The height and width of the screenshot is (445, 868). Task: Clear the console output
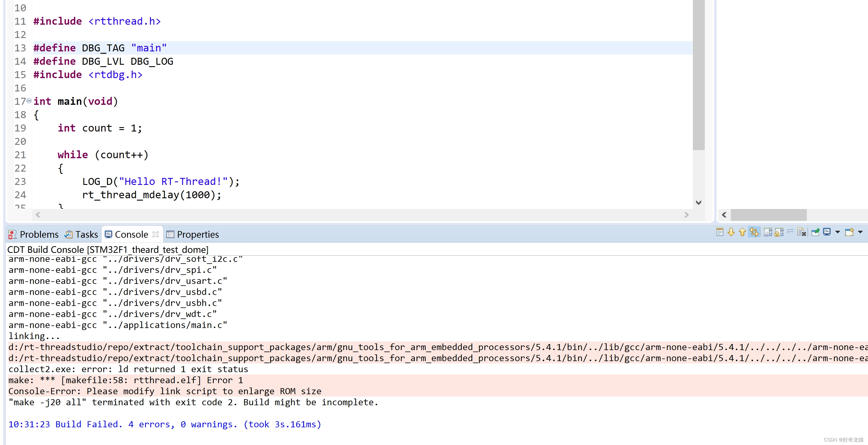[x=802, y=232]
